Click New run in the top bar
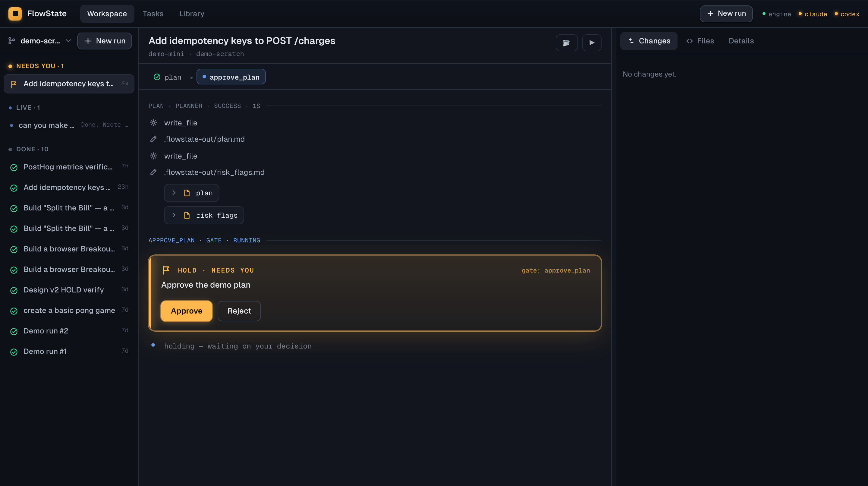Image resolution: width=868 pixels, height=486 pixels. click(726, 14)
